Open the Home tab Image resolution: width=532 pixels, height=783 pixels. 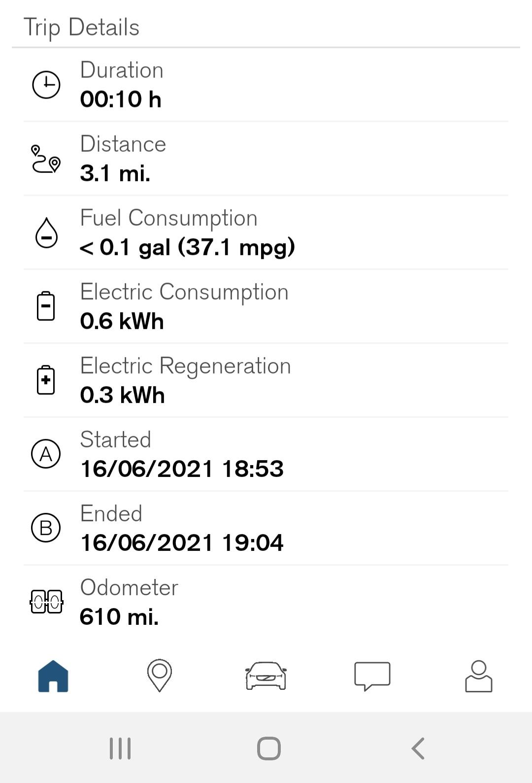[x=53, y=676]
